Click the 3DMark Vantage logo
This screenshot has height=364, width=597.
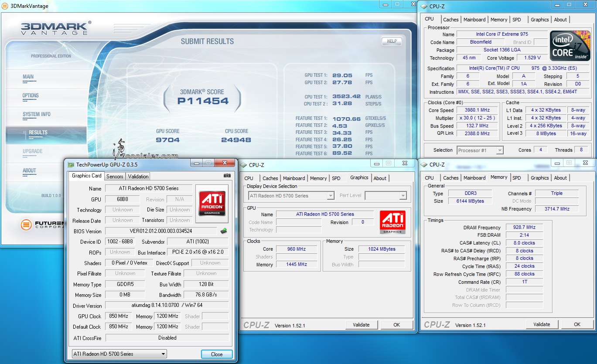pos(56,27)
